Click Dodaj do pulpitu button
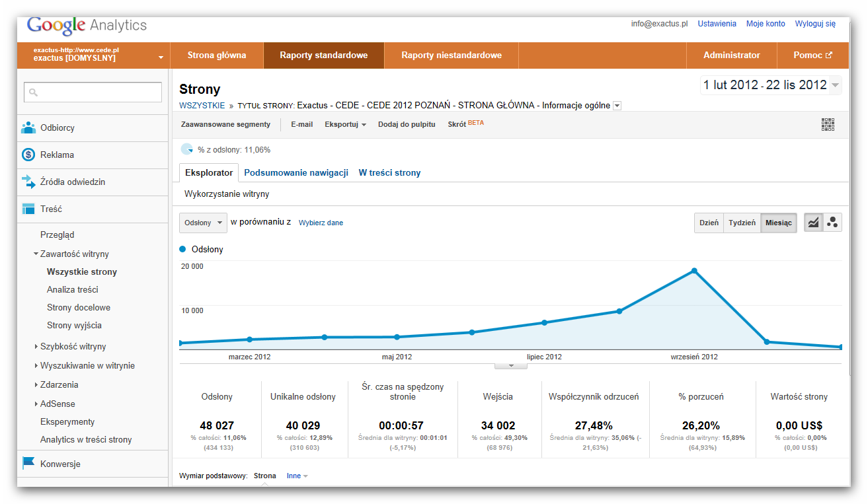 click(407, 124)
